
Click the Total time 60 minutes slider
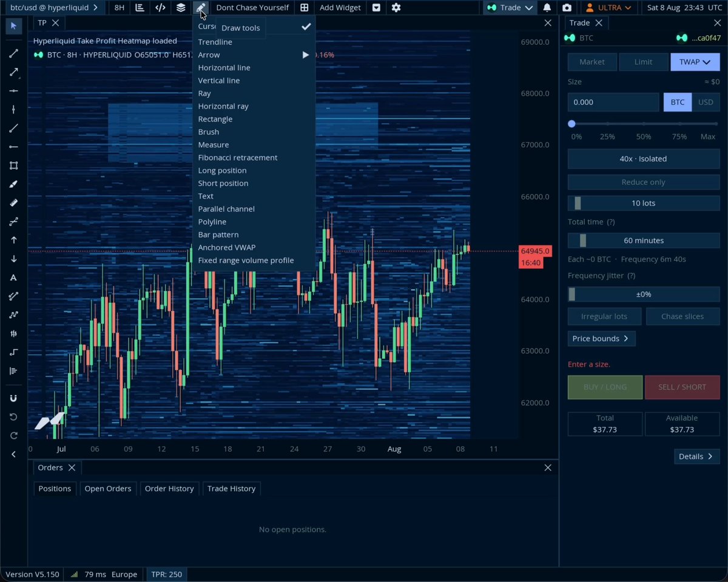[x=644, y=241]
